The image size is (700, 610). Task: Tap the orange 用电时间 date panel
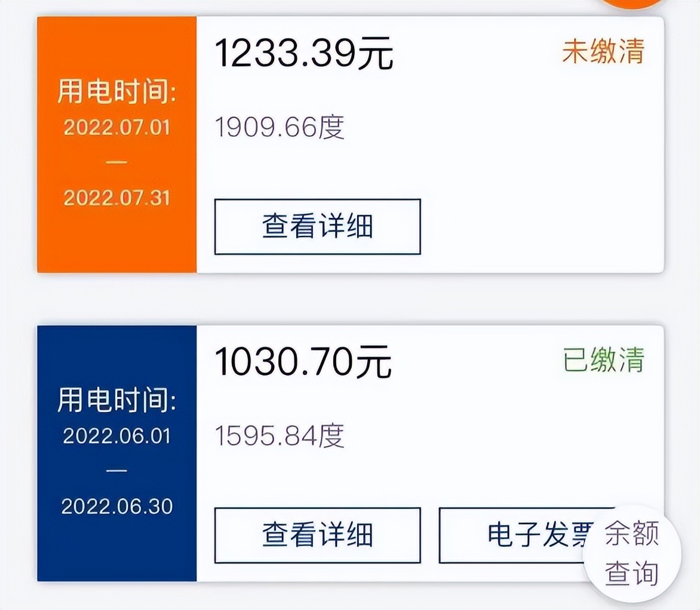[x=115, y=143]
